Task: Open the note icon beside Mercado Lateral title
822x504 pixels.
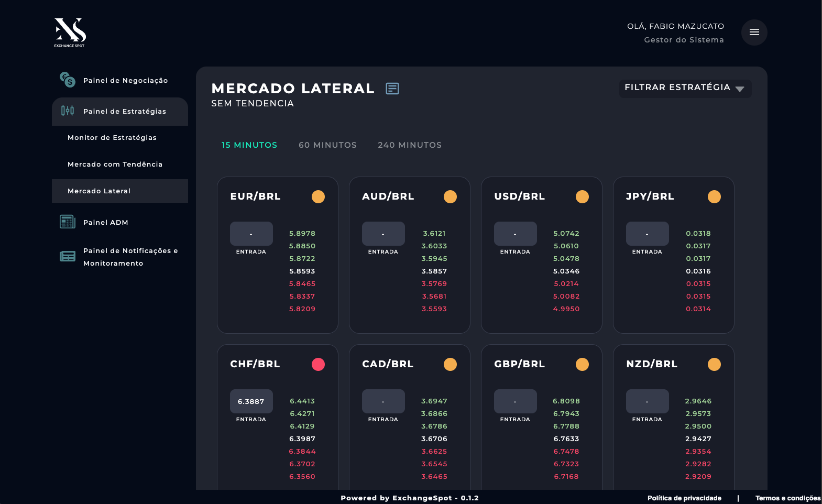Action: [x=392, y=89]
